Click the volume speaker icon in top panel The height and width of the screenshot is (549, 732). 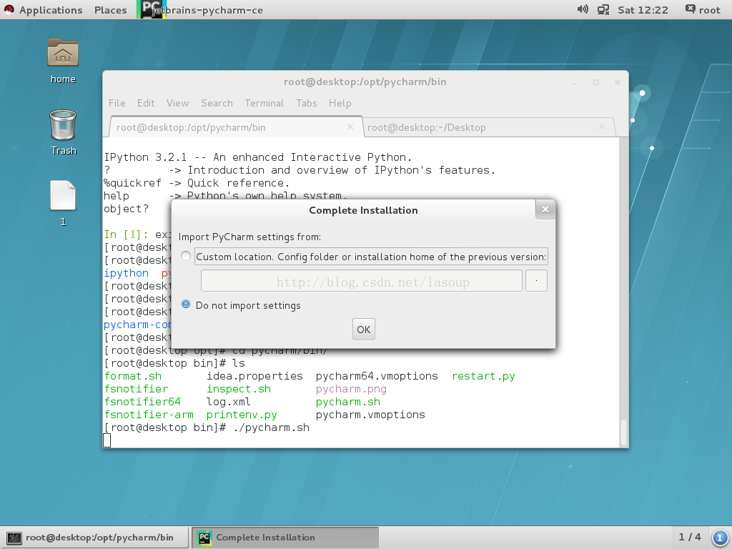click(x=582, y=9)
